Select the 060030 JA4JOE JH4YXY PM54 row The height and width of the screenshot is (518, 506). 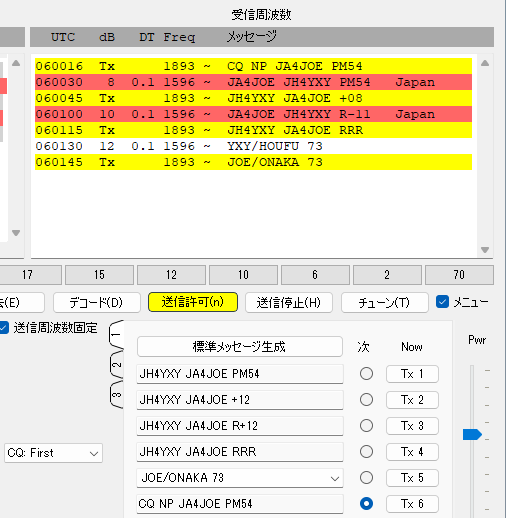point(253,82)
